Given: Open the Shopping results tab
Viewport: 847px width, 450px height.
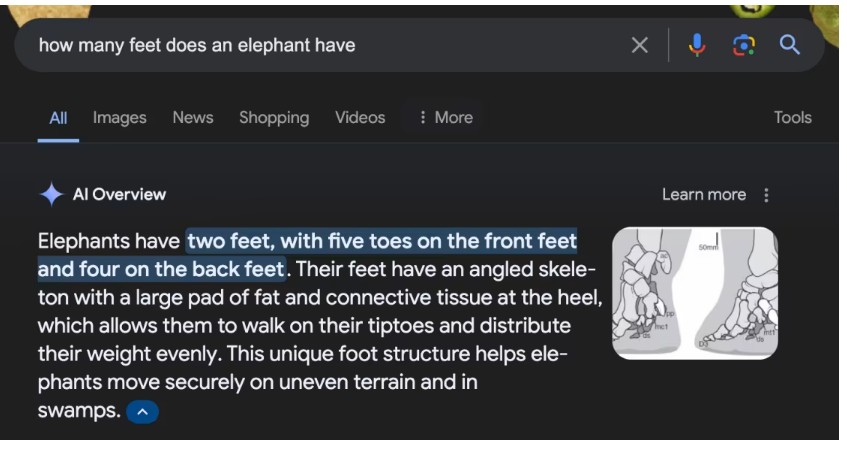Looking at the screenshot, I should click(273, 118).
